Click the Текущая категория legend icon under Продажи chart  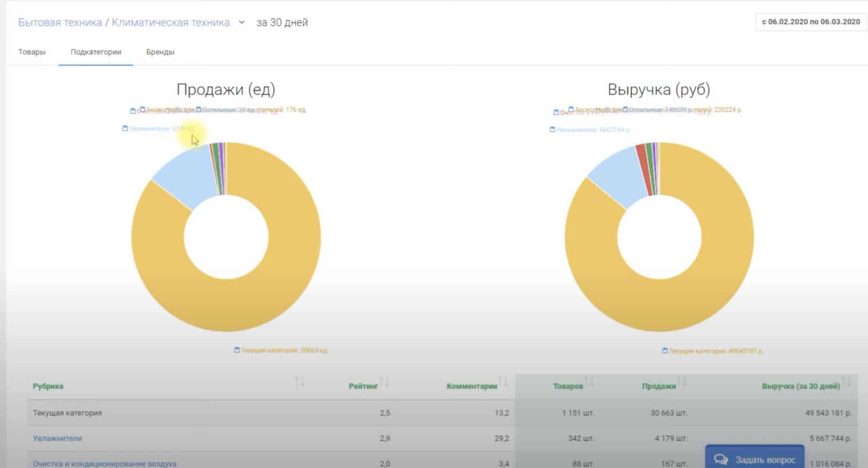(237, 350)
